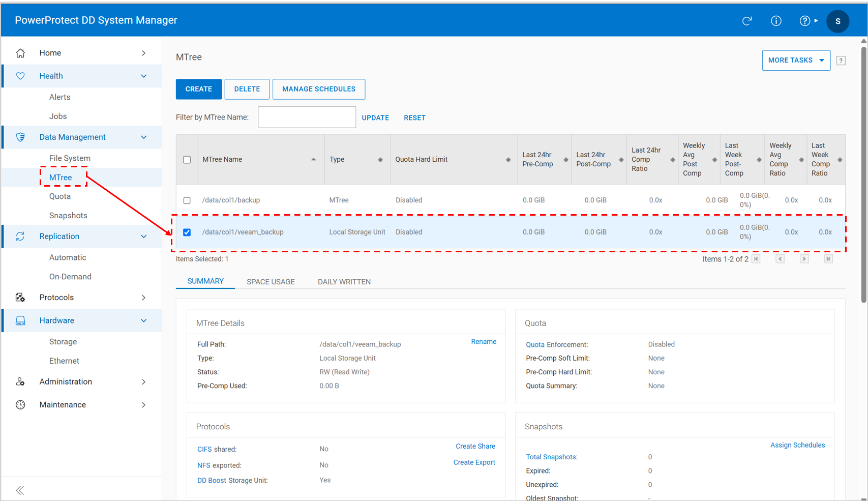Image resolution: width=868 pixels, height=501 pixels.
Task: Click UPDATE next to the filter
Action: coord(375,117)
